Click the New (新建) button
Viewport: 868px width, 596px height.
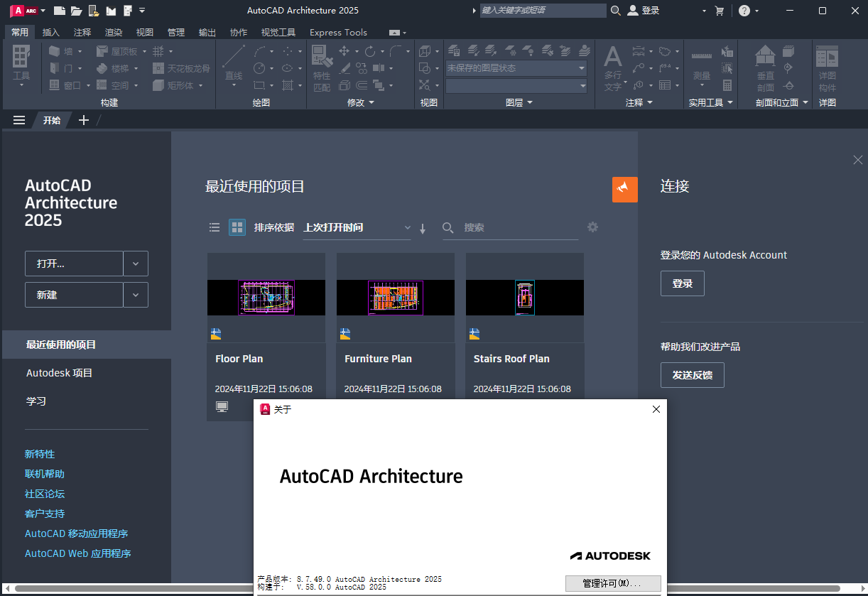(74, 295)
